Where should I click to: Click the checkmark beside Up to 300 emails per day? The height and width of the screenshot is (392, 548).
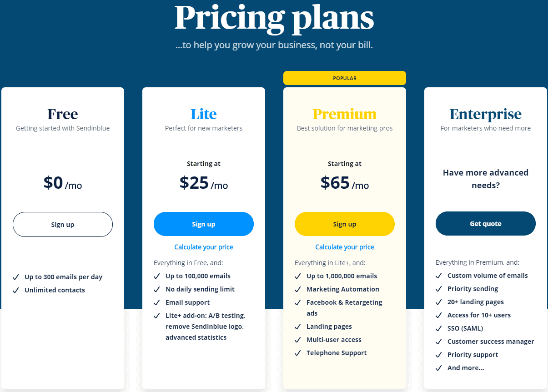tap(16, 277)
